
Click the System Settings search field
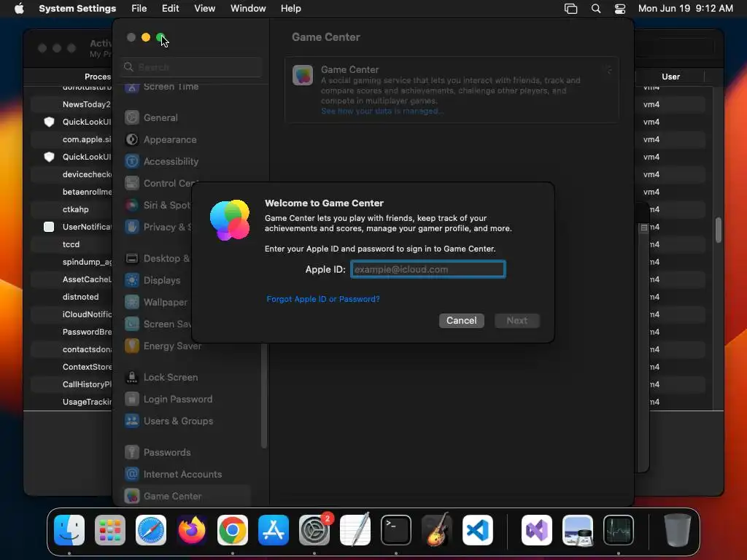click(192, 67)
